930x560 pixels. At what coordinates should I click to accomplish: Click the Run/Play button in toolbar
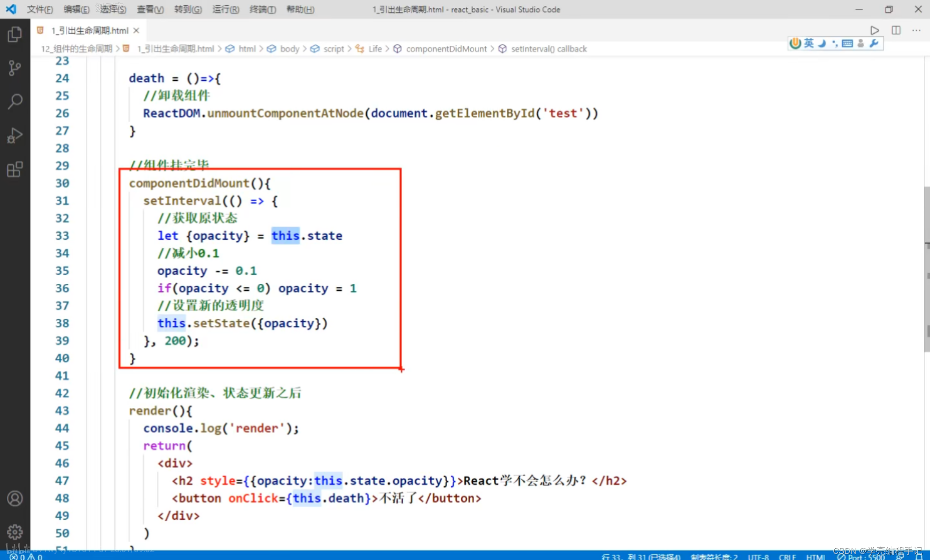(x=875, y=30)
